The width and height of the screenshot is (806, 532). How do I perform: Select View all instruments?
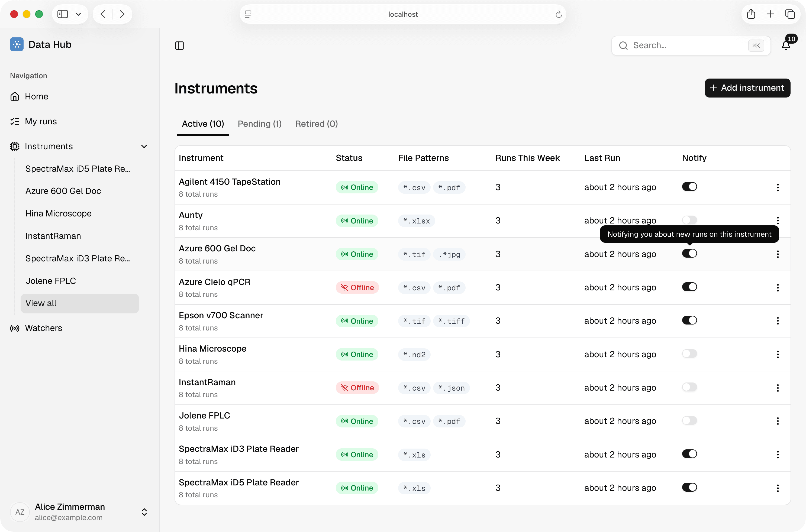(x=79, y=303)
